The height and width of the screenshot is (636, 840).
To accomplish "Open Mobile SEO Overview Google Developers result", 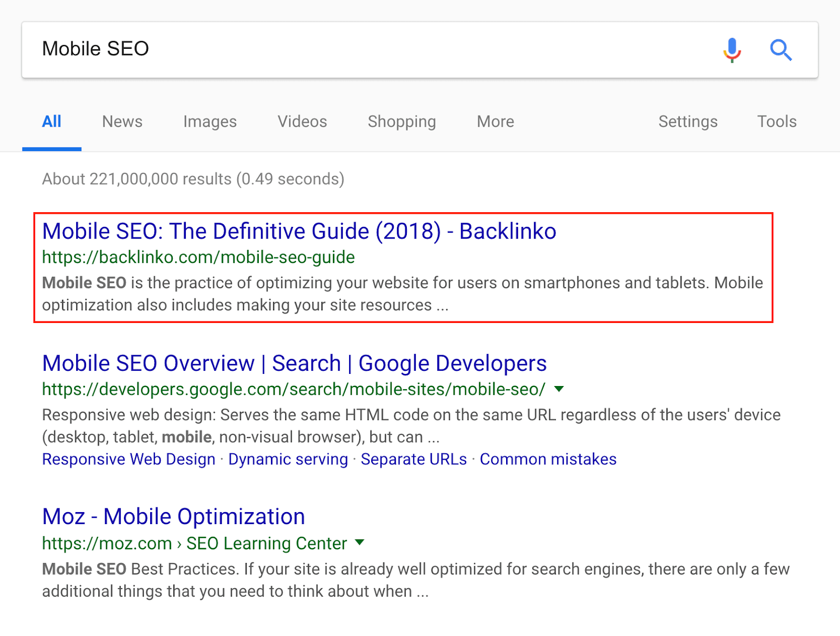I will [294, 363].
